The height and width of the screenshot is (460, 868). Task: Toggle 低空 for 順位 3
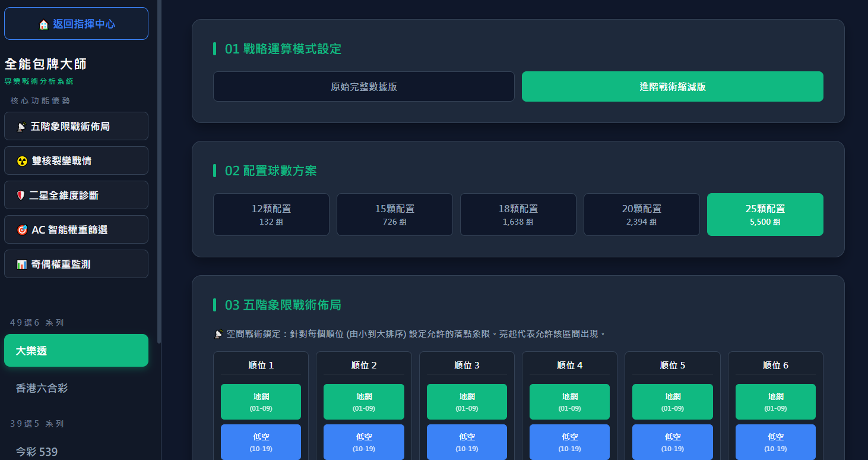467,442
